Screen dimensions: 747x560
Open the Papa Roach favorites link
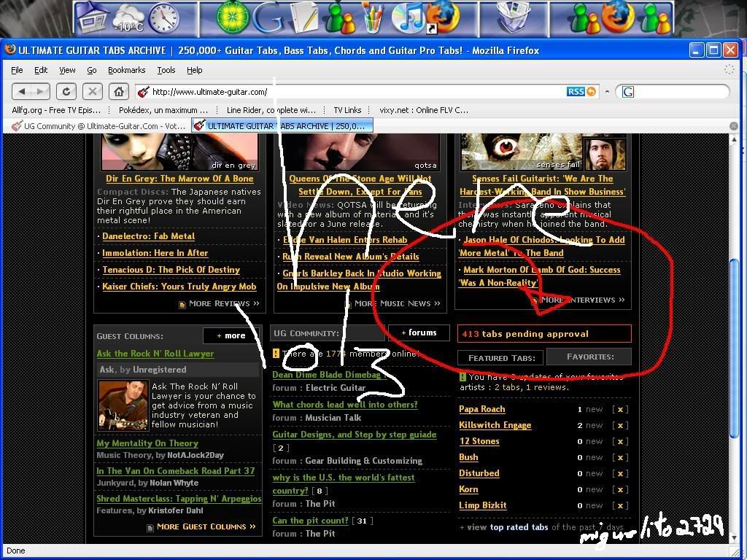click(x=481, y=409)
